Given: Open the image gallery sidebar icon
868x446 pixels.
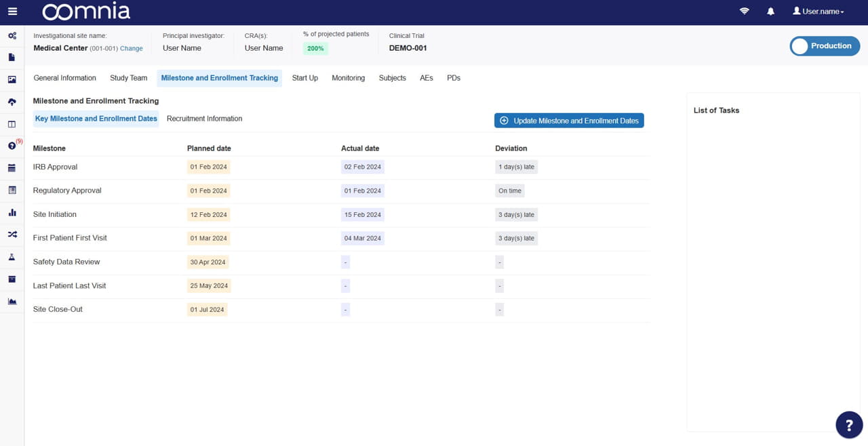Looking at the screenshot, I should (11, 79).
